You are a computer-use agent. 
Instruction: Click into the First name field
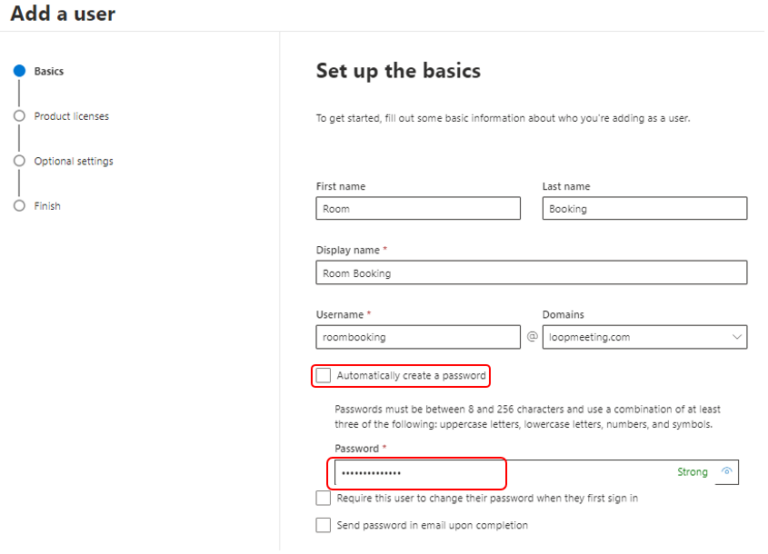418,208
